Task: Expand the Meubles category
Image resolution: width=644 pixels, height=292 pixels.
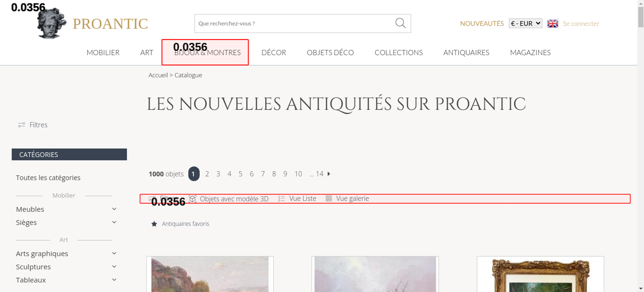Action: coord(114,209)
